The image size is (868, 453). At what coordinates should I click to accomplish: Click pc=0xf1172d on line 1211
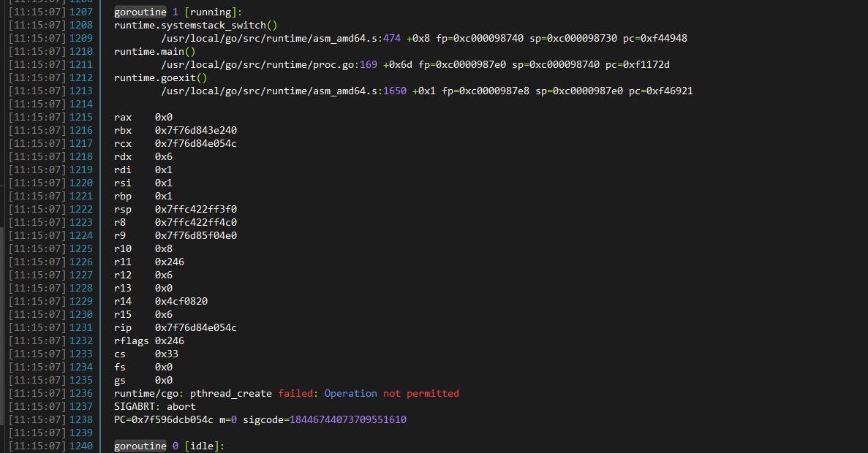638,65
